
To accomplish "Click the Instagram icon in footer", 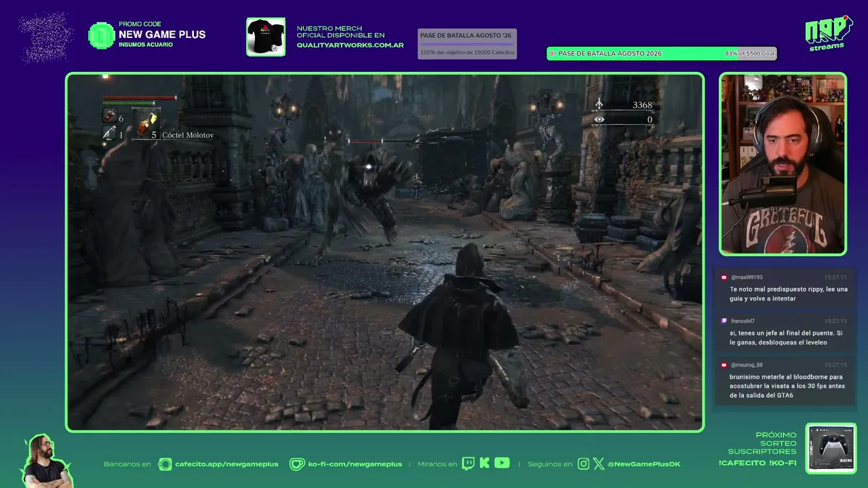I will (584, 464).
